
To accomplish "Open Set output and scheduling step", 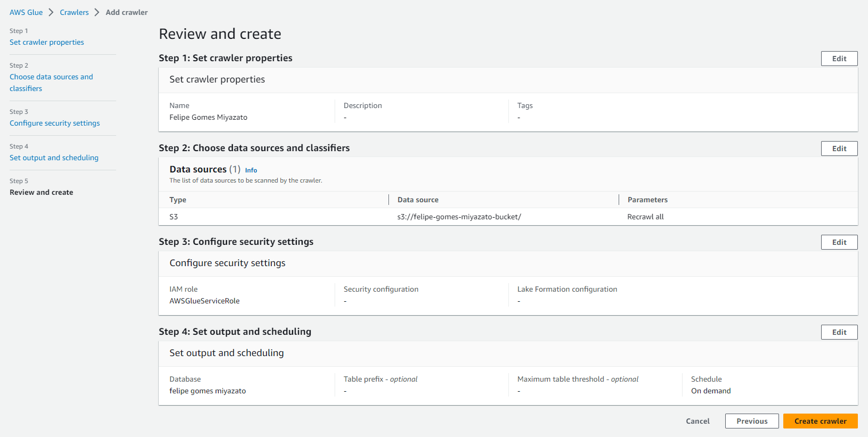I will coord(54,158).
